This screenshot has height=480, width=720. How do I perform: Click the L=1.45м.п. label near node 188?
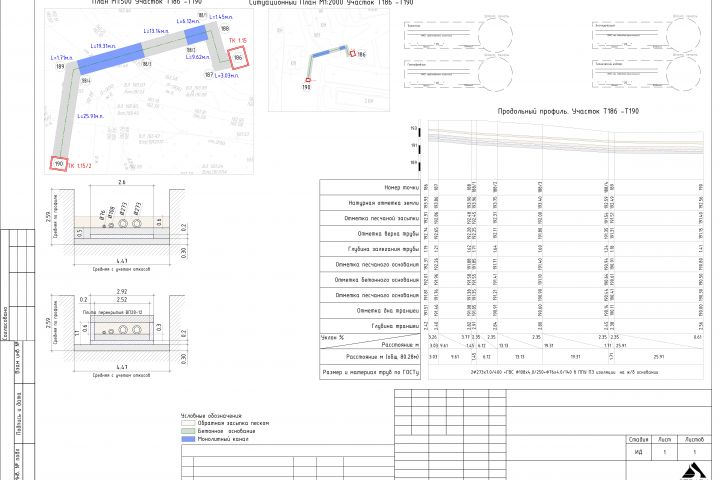point(221,17)
